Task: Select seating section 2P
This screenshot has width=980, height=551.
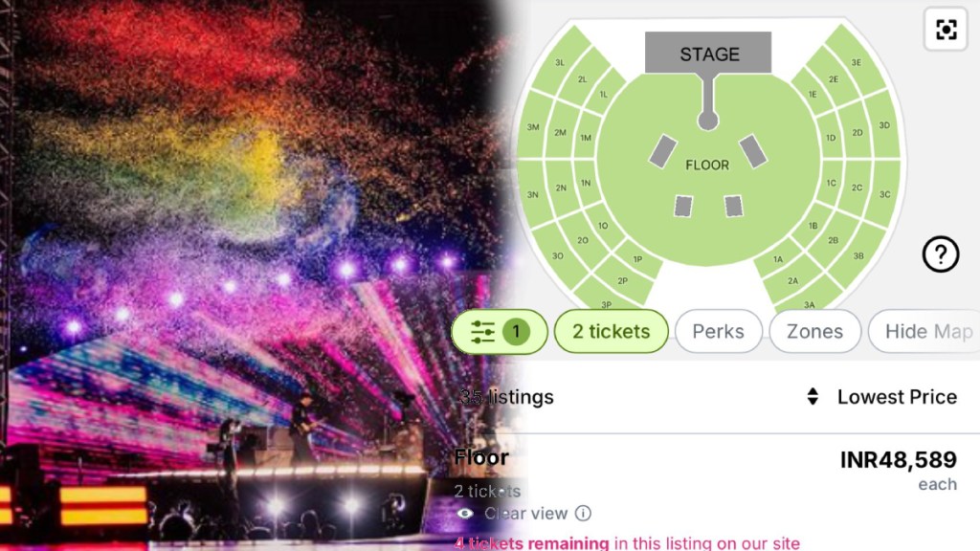Action: (622, 280)
